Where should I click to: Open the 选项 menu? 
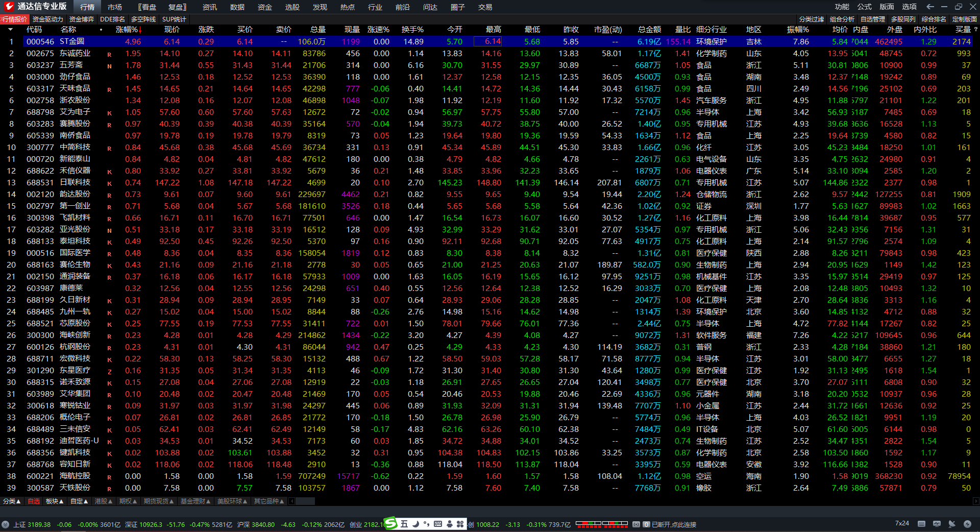coord(909,7)
